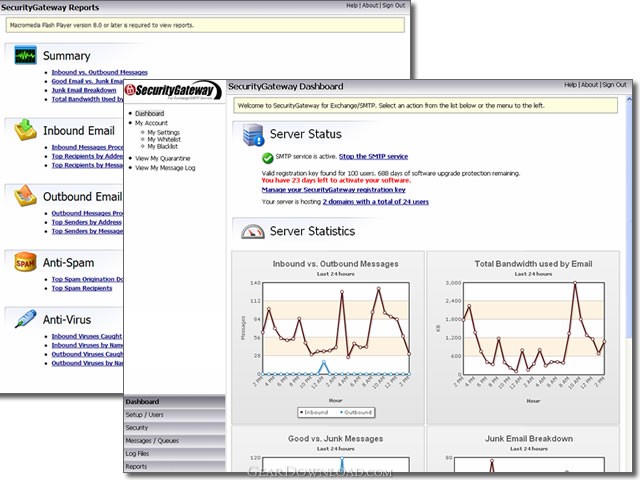
Task: Click the Outbound Email envelope icon in Reports
Action: coord(25,196)
